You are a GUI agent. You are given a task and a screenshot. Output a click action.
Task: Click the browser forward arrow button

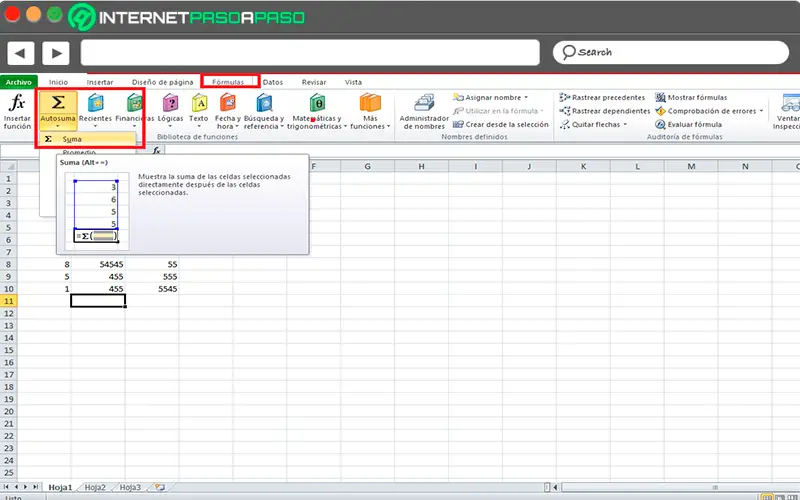[56, 53]
